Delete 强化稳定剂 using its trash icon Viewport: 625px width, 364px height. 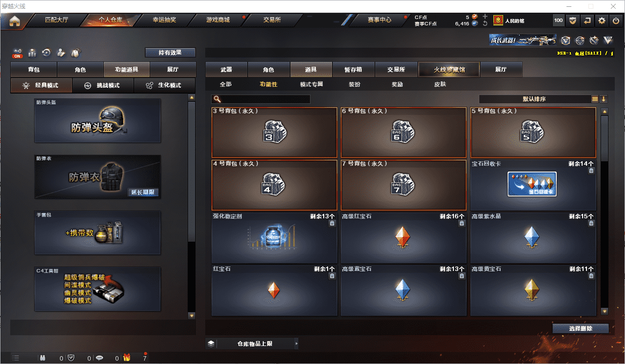(332, 223)
